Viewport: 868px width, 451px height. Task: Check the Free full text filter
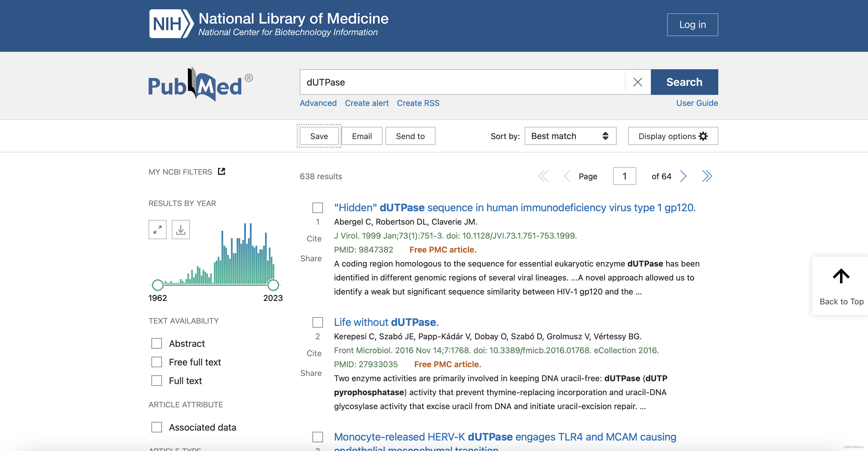(x=157, y=362)
